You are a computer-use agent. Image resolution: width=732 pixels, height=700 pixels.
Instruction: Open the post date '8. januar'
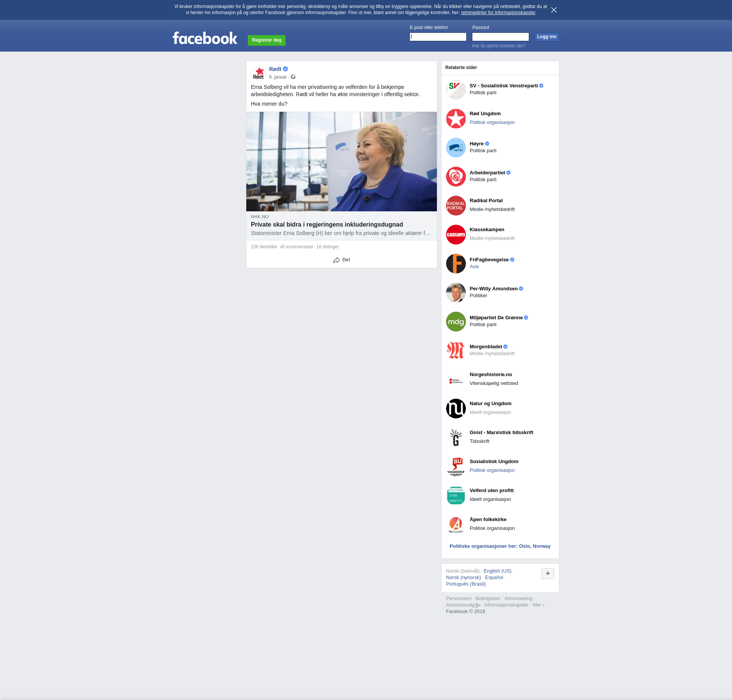[278, 77]
